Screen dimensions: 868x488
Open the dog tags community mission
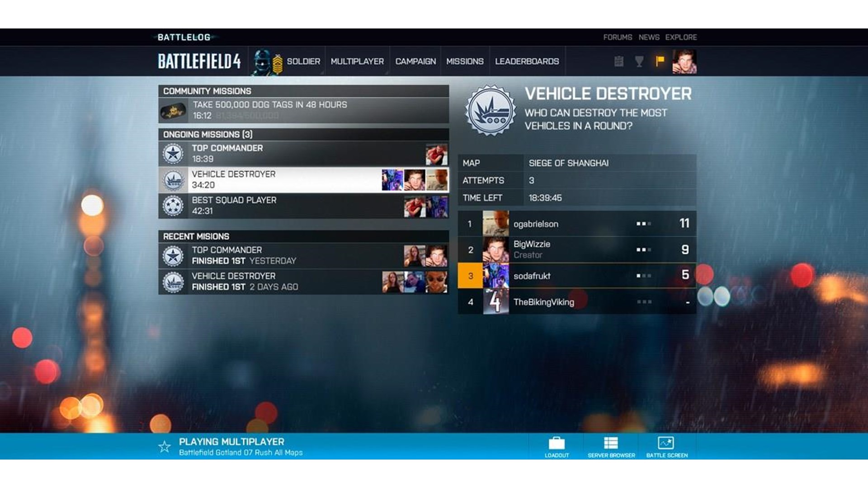click(x=303, y=110)
